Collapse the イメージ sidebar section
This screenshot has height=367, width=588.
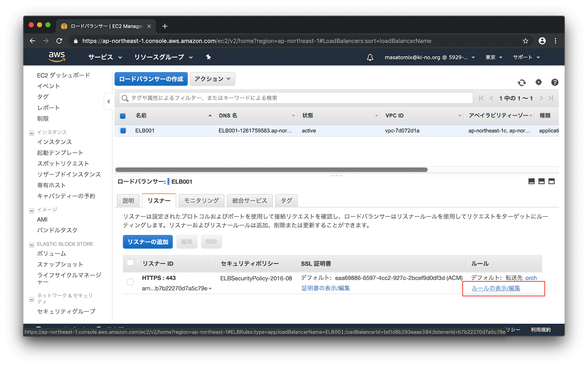(x=32, y=211)
